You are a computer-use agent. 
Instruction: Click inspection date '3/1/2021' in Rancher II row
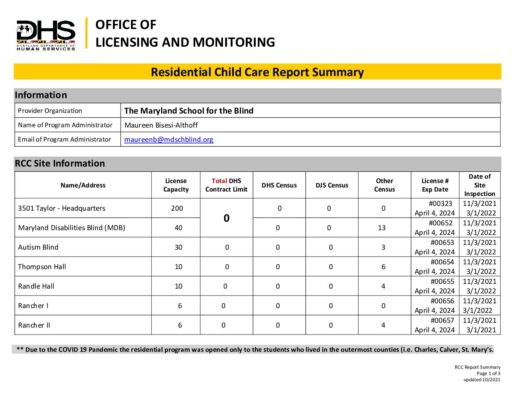(481, 330)
